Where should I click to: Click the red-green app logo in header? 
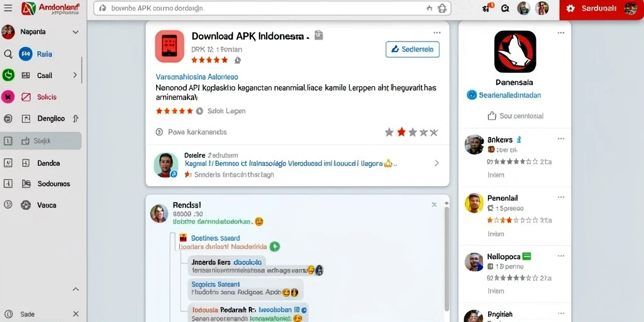28,8
